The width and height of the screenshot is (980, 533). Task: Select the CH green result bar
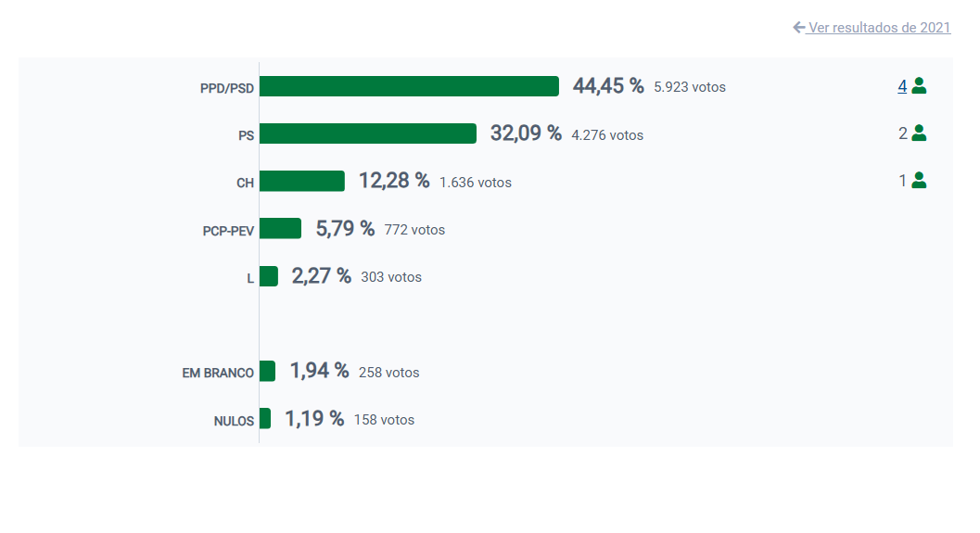pyautogui.click(x=302, y=181)
